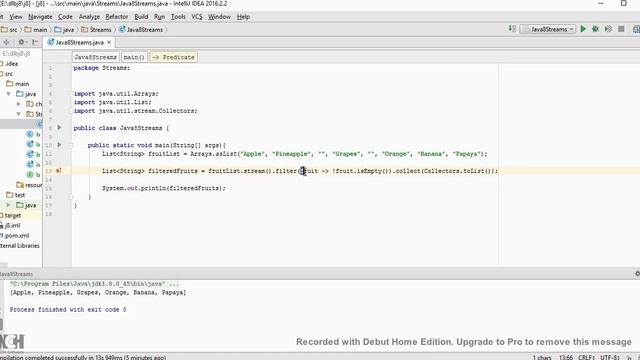640x360 pixels.
Task: Open the Run menu
Action: click(x=160, y=17)
